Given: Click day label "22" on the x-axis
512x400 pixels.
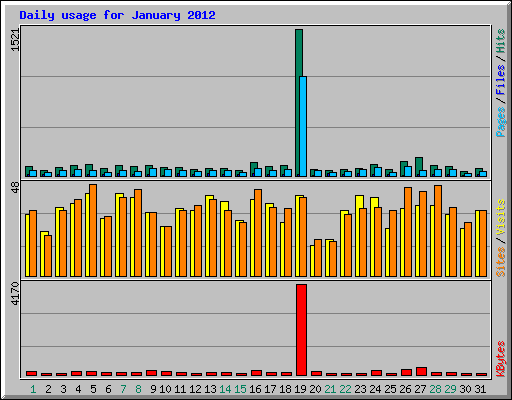Looking at the screenshot, I should tap(345, 389).
